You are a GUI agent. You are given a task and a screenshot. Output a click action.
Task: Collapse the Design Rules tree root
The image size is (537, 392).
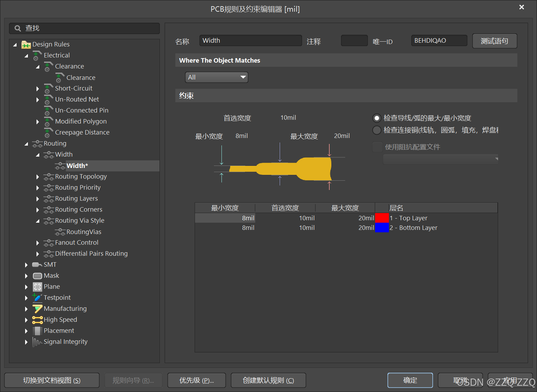[15, 45]
